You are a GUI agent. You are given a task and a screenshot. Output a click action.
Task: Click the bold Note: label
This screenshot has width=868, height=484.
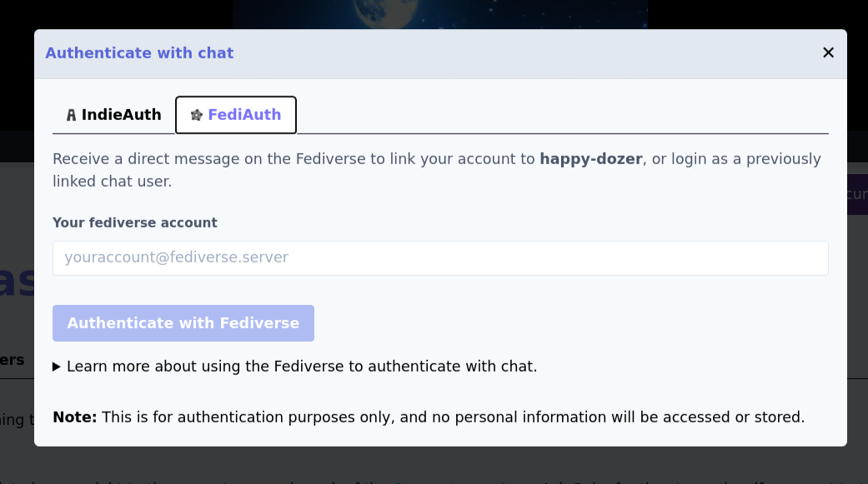(74, 417)
